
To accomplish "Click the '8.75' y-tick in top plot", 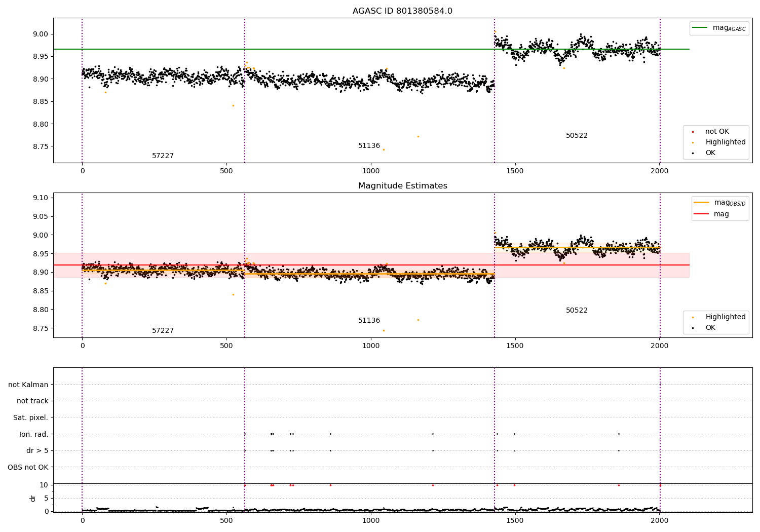I will pos(40,147).
